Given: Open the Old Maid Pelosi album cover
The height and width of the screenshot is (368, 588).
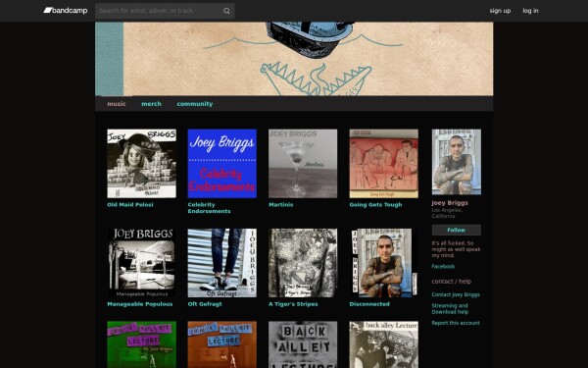Looking at the screenshot, I should tap(141, 163).
